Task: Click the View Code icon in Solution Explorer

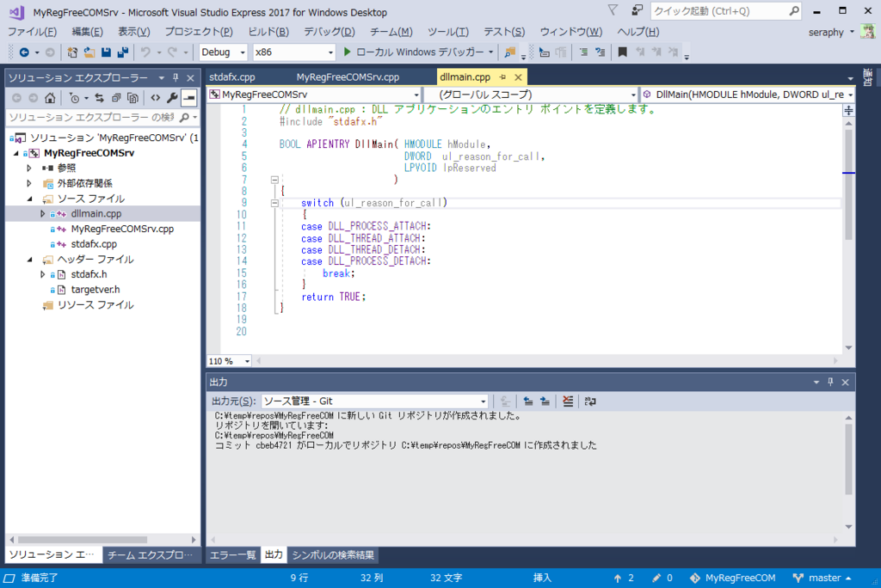Action: pos(155,98)
